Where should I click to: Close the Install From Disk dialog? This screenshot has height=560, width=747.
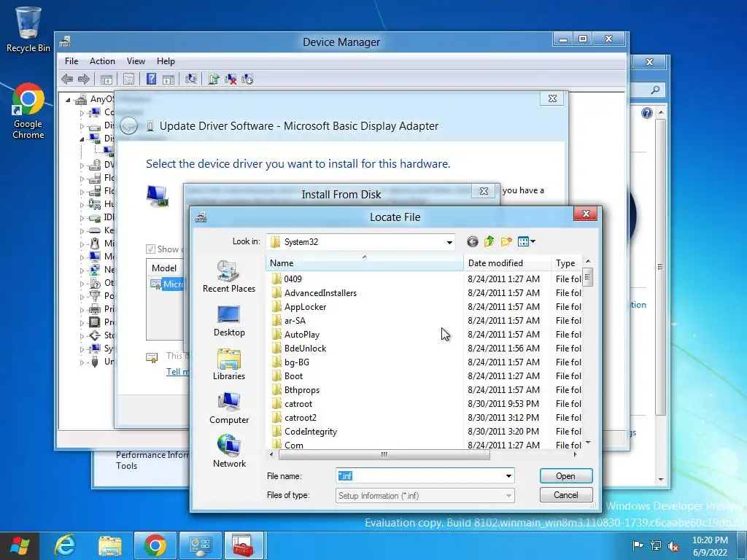tap(484, 191)
